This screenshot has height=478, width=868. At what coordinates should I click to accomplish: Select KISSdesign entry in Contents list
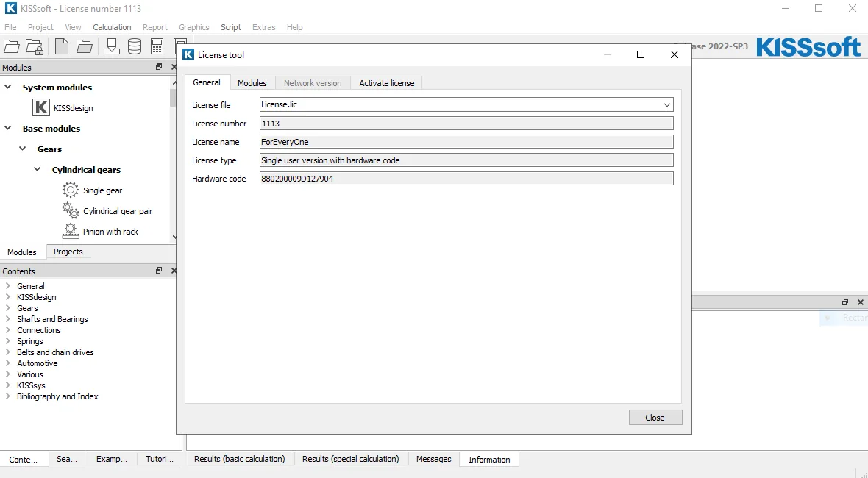click(x=37, y=296)
